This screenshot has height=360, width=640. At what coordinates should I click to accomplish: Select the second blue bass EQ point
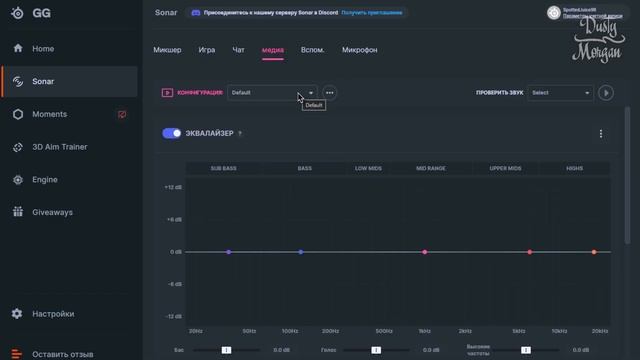[x=301, y=252]
